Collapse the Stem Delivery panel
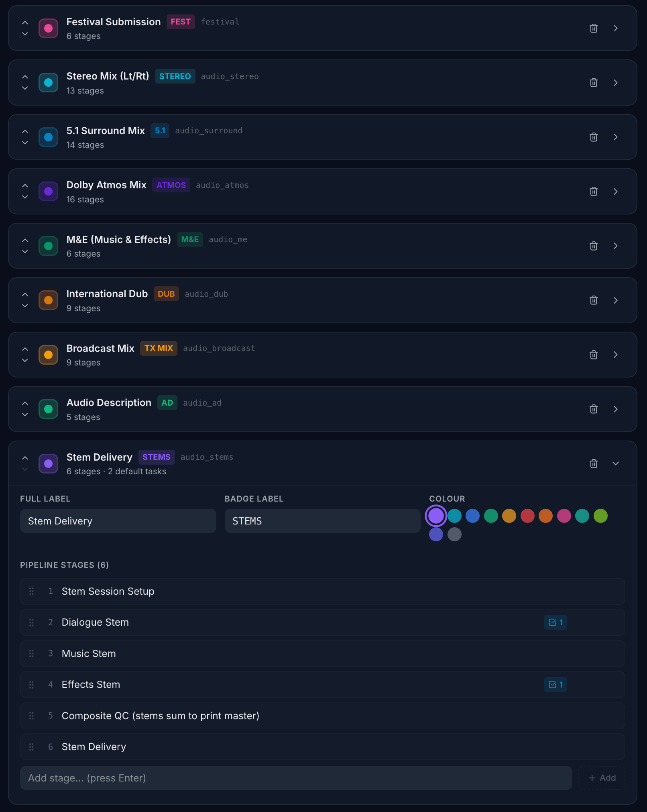The height and width of the screenshot is (812, 647). pos(615,463)
